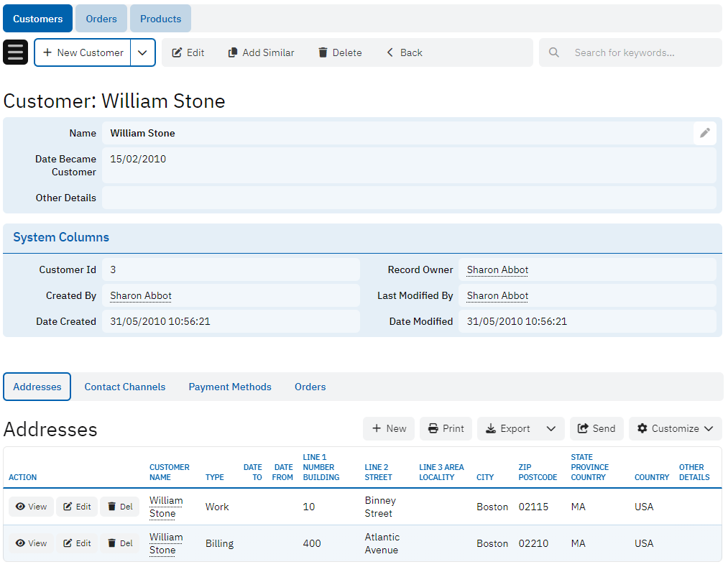Viewport: 728px width, 567px height.
Task: Switch to the Orders top tab
Action: (101, 19)
